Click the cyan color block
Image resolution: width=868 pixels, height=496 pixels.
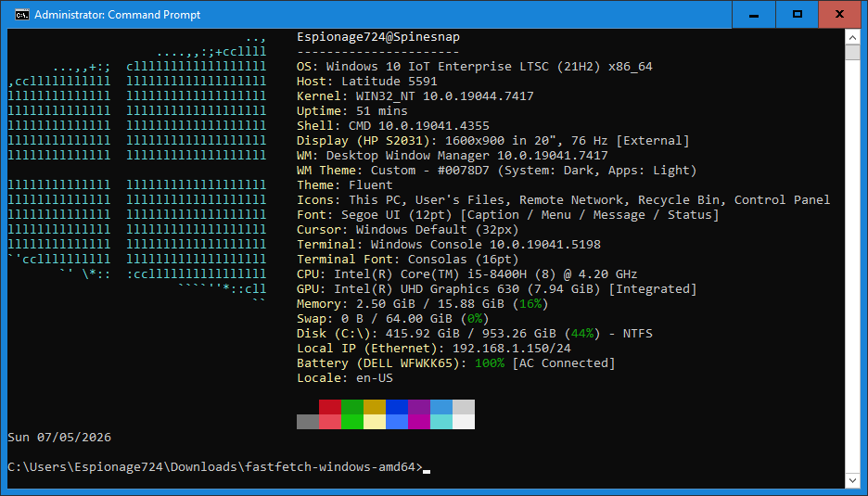pyautogui.click(x=441, y=422)
